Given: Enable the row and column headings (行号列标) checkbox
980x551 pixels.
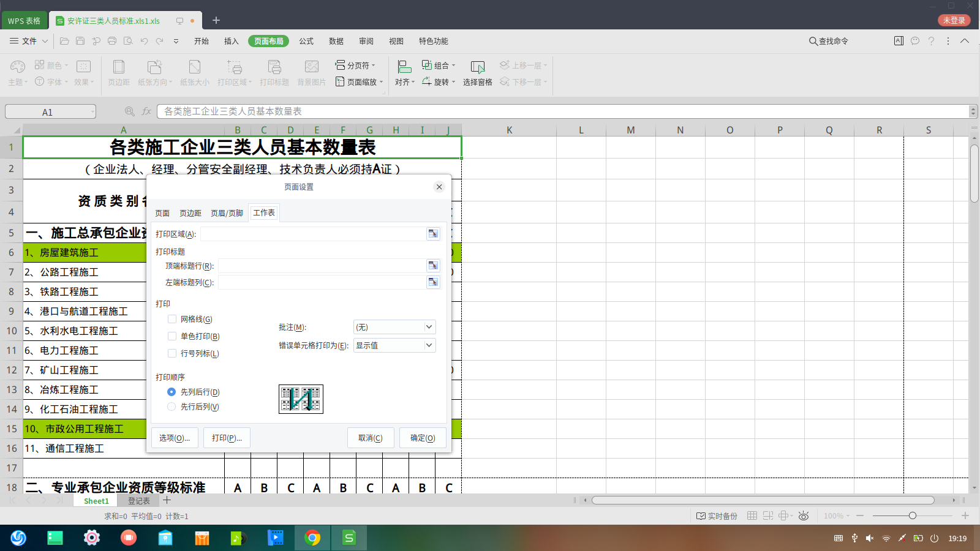Looking at the screenshot, I should coord(172,353).
